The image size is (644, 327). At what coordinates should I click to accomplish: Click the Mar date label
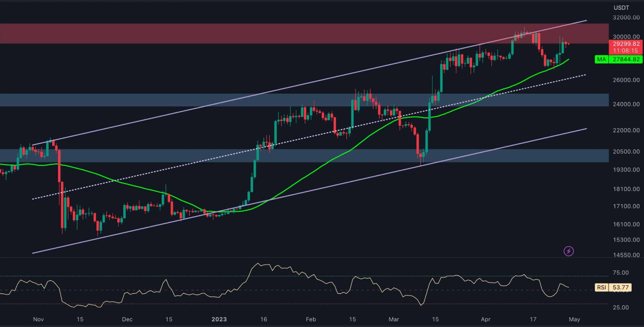(393, 319)
